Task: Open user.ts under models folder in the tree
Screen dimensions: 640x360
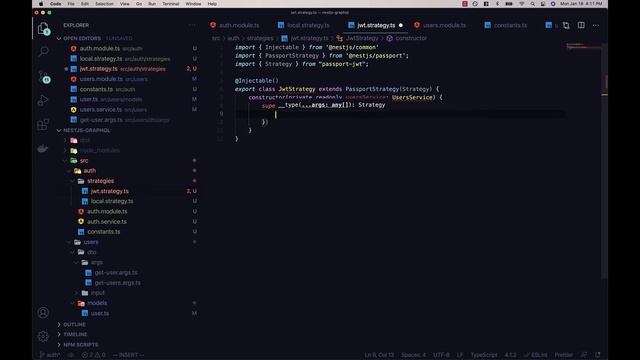Action: [100, 313]
